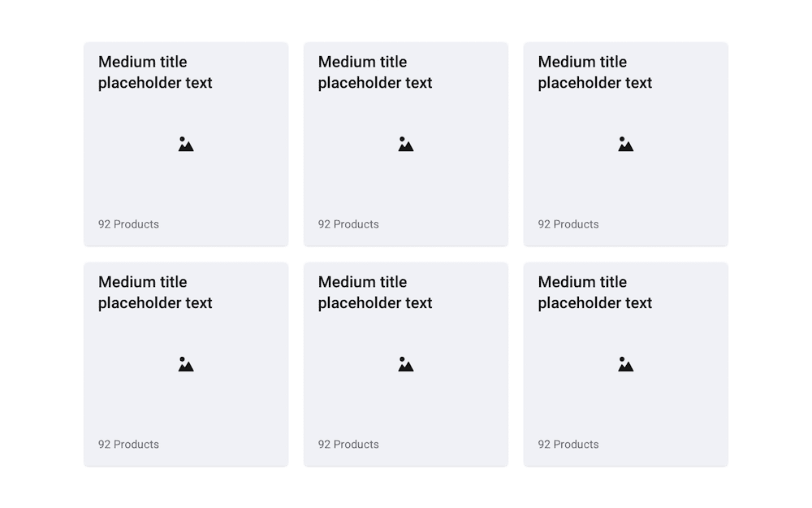The width and height of the screenshot is (812, 508).
Task: Select "92 Products" label in top-middle card
Action: click(348, 224)
